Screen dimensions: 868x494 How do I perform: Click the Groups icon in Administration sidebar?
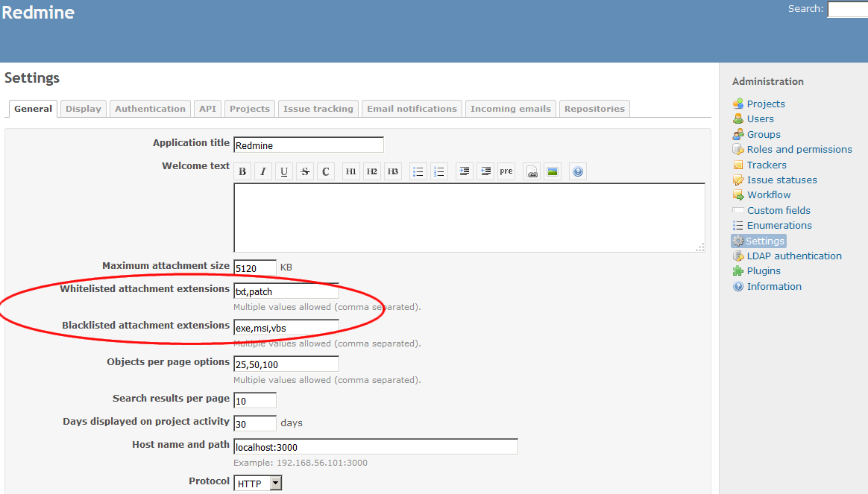pos(738,134)
